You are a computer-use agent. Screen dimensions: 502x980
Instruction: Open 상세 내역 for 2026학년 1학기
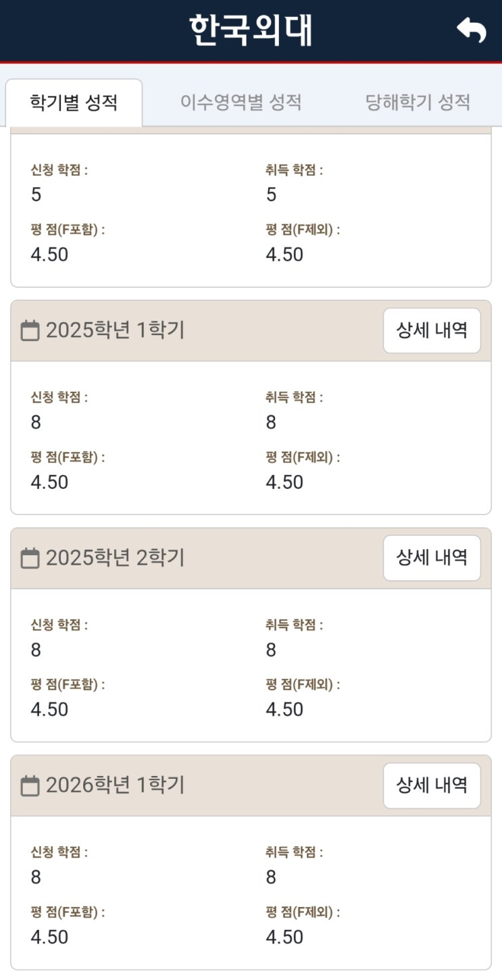click(x=432, y=785)
